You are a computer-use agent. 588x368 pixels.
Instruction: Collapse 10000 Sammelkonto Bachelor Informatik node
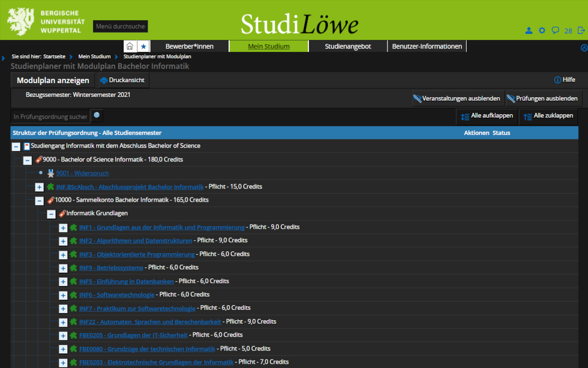tap(40, 201)
